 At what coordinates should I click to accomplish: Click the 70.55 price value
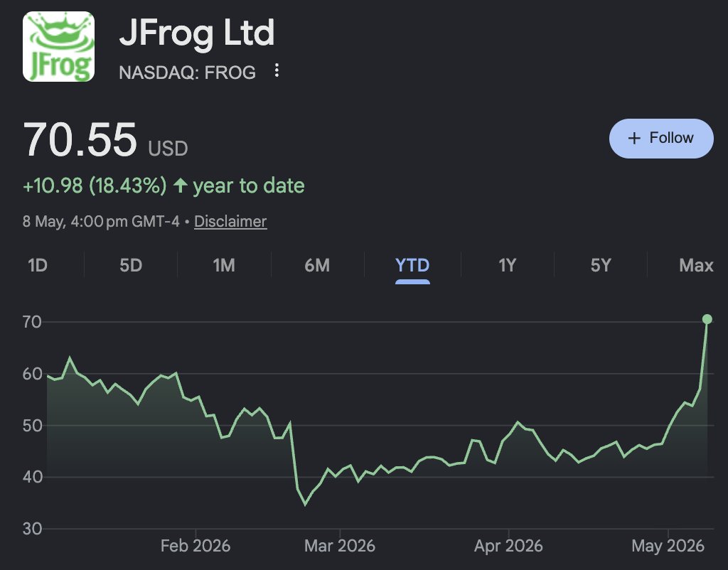point(80,140)
